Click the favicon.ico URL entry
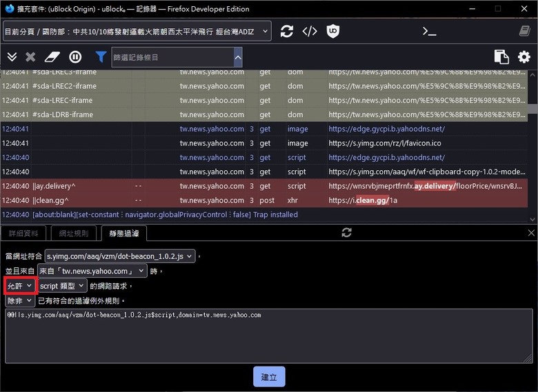The image size is (538, 392). pos(385,143)
